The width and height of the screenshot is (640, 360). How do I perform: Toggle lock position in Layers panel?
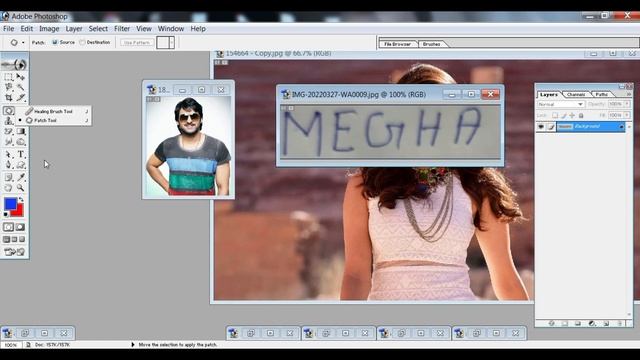(572, 116)
